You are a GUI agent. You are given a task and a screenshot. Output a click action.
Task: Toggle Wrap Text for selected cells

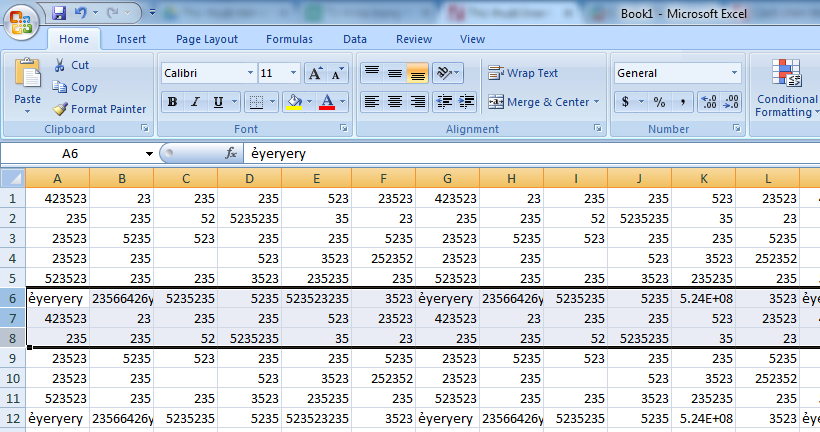click(x=523, y=73)
